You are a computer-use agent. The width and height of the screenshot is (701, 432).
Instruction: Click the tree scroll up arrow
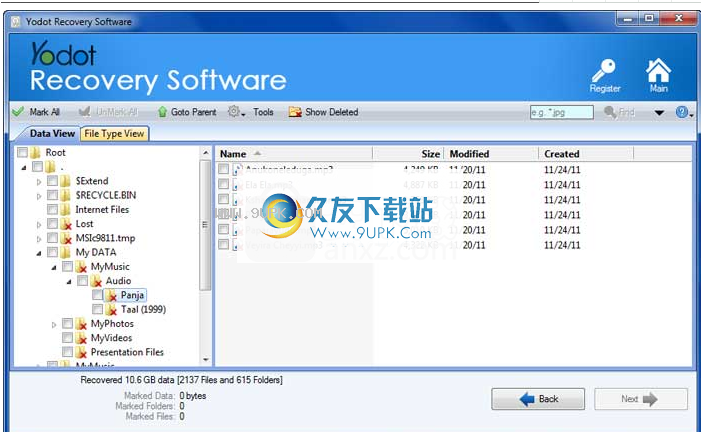(206, 153)
